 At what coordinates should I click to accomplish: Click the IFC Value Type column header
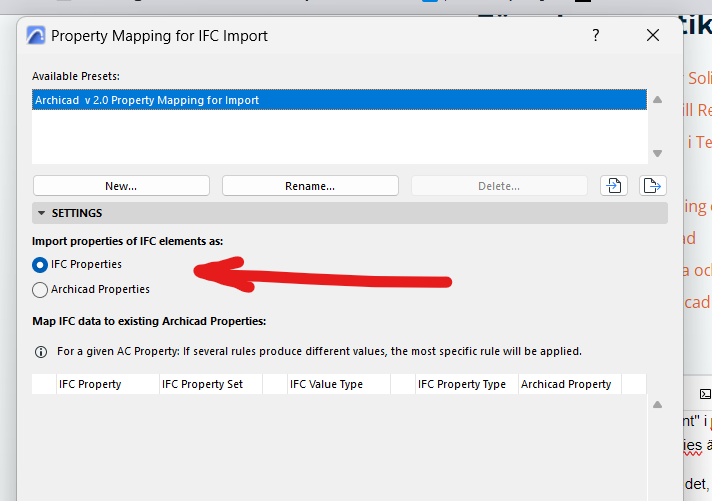(326, 384)
